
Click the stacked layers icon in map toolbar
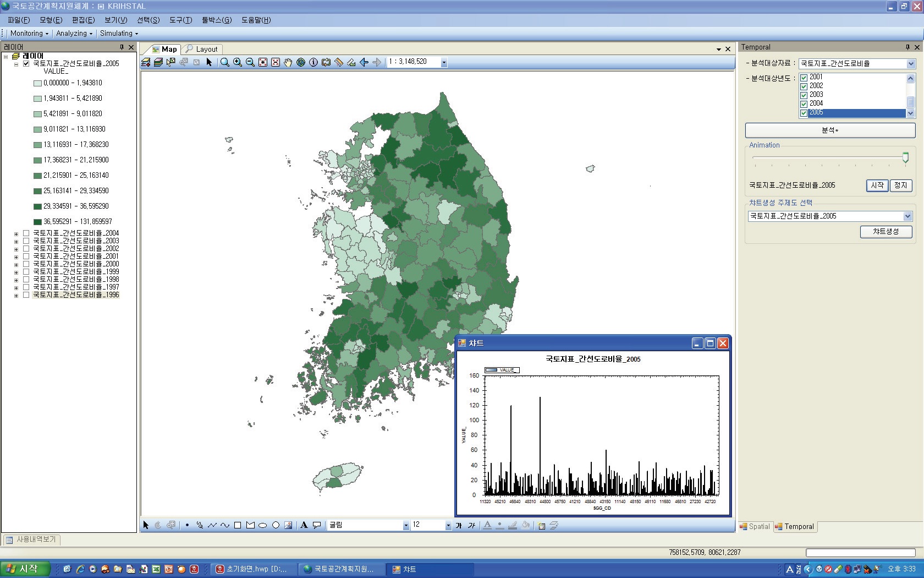click(x=158, y=62)
